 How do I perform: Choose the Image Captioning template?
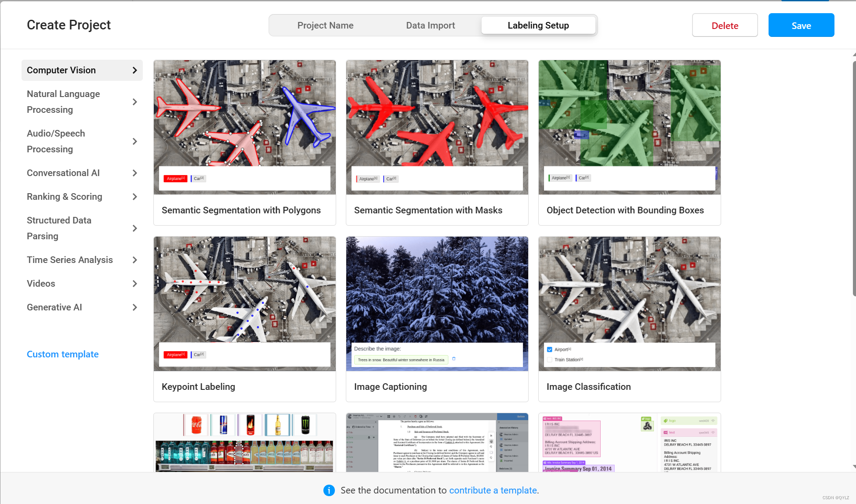(437, 319)
